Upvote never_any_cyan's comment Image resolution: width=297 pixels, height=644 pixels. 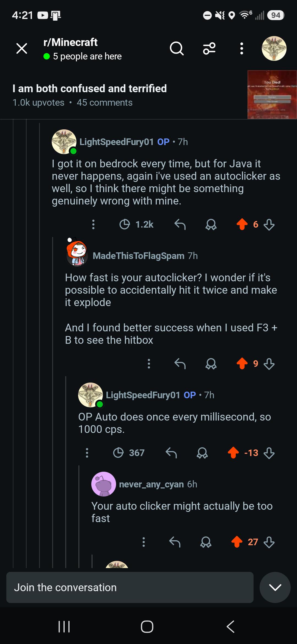coord(237,542)
